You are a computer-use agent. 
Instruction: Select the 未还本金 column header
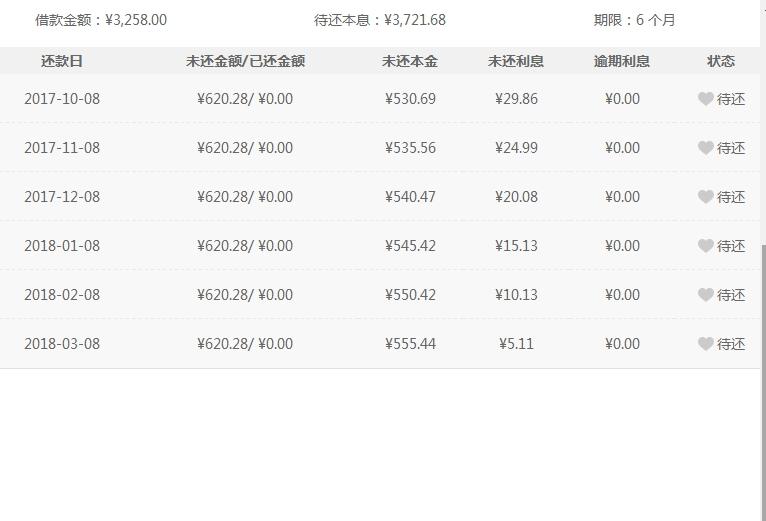(x=410, y=61)
